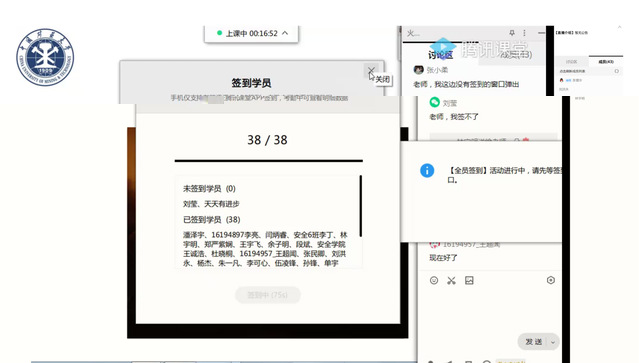Click the refresh circle in member list panel

tap(617, 71)
